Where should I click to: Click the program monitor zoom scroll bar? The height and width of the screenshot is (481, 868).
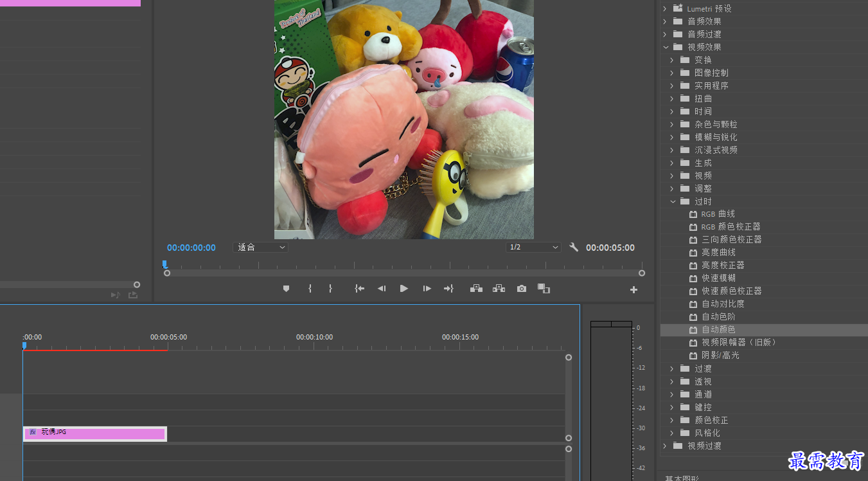(404, 273)
